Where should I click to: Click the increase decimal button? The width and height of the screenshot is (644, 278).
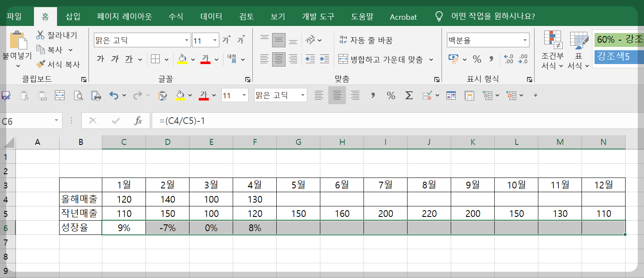[x=509, y=59]
